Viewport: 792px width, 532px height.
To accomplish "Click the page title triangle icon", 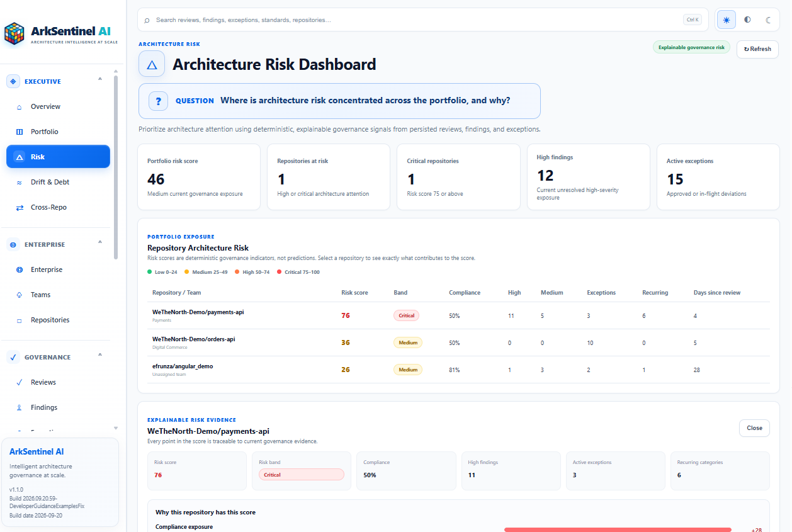I will [152, 64].
